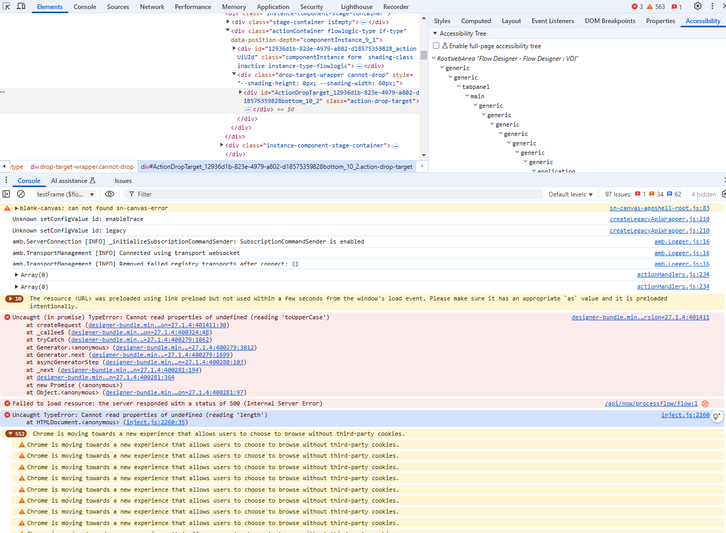The image size is (726, 533).
Task: Expand the blank-canvas warning message
Action: [17, 208]
